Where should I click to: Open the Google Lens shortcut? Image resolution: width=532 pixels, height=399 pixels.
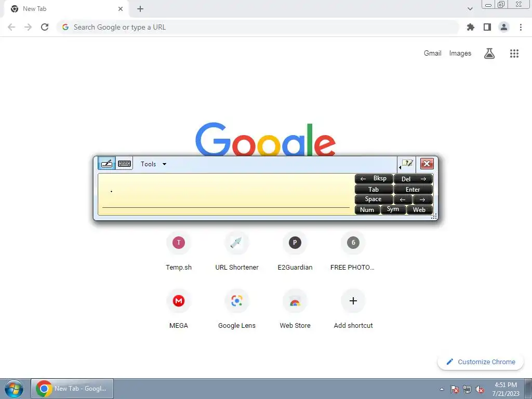(237, 310)
